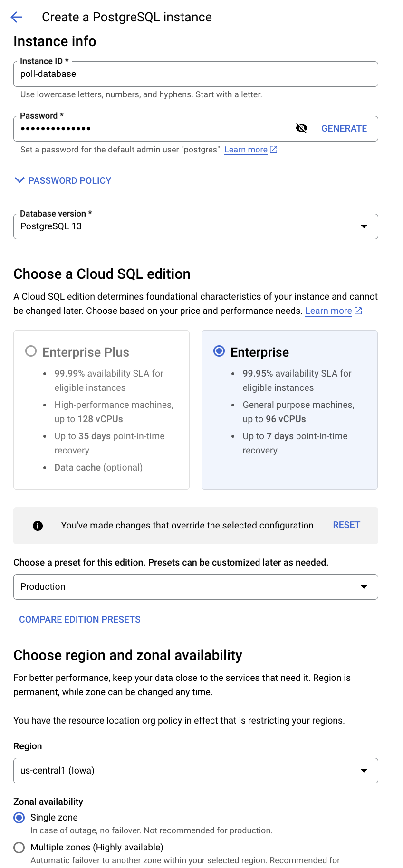Click the PASSWORD POLICY chevron icon

click(19, 180)
